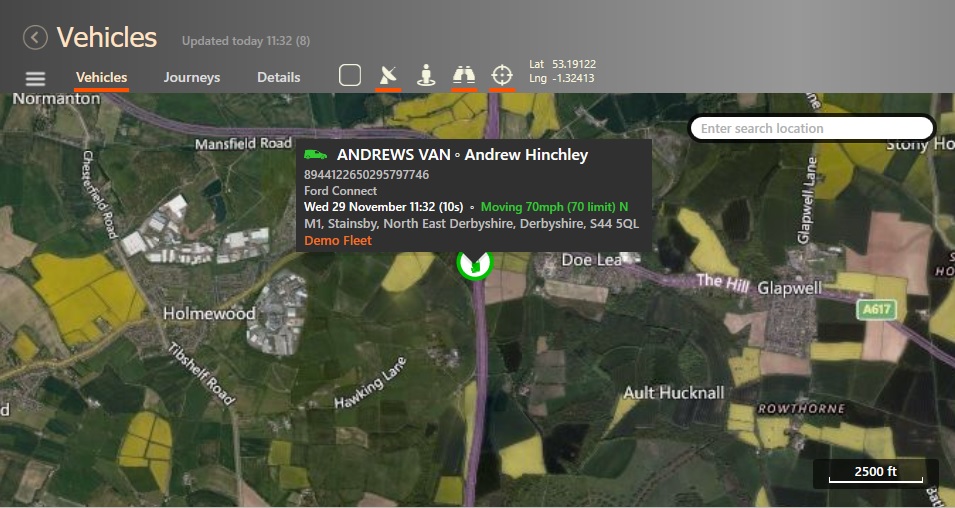Toggle the satellite map view icon
This screenshot has height=508, width=955.
coord(388,76)
